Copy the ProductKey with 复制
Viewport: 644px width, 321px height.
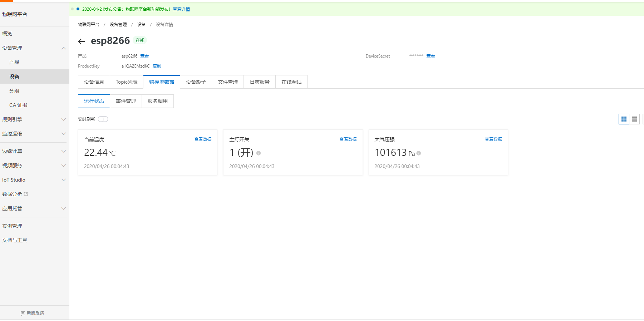[x=157, y=66]
